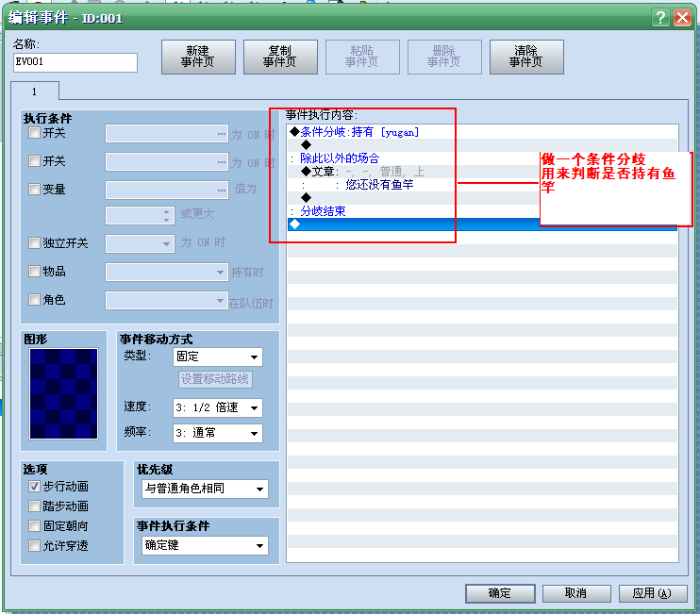Screen dimensions: 700x614
Task: Open the 速度 speed dropdown
Action: [218, 407]
